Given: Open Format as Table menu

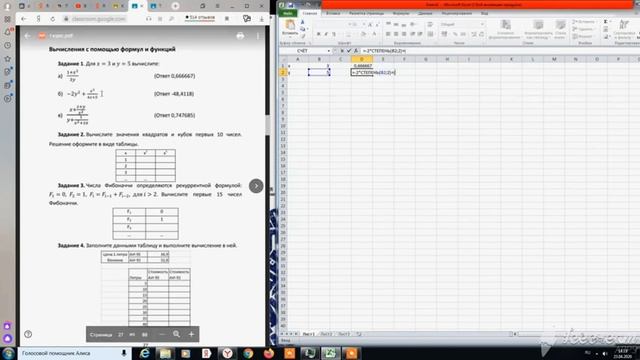Looking at the screenshot, I should (x=538, y=29).
